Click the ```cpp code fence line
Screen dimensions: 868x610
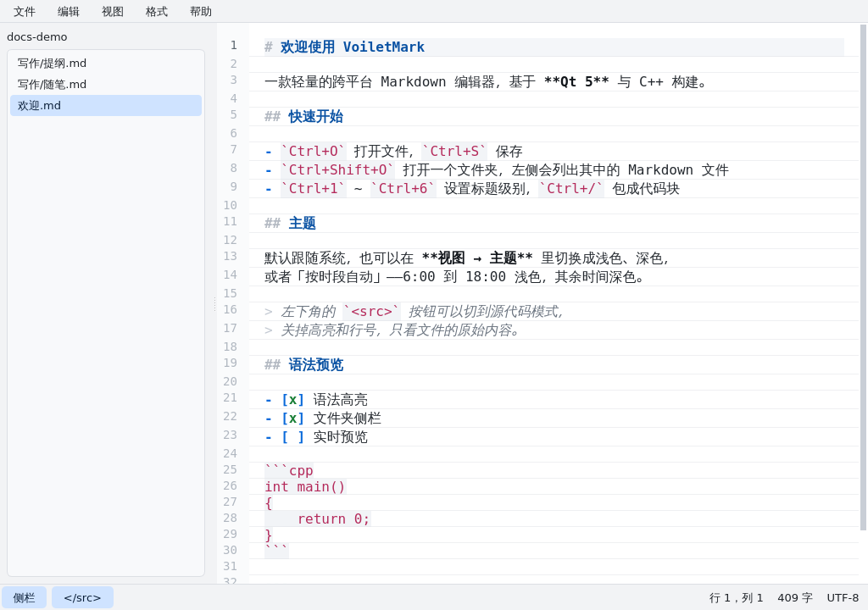[x=289, y=471]
